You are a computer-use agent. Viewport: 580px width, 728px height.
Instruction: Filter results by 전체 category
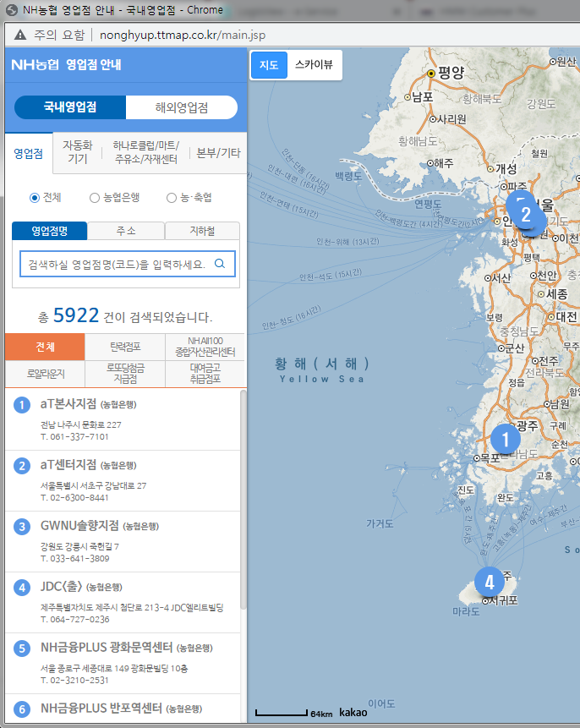45,347
